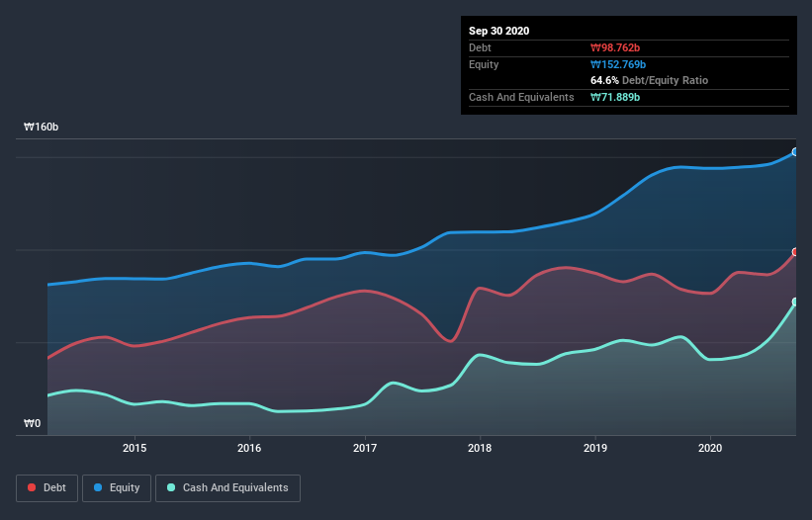
Task: Click the ₩152.769b equity value
Action: pyautogui.click(x=618, y=64)
